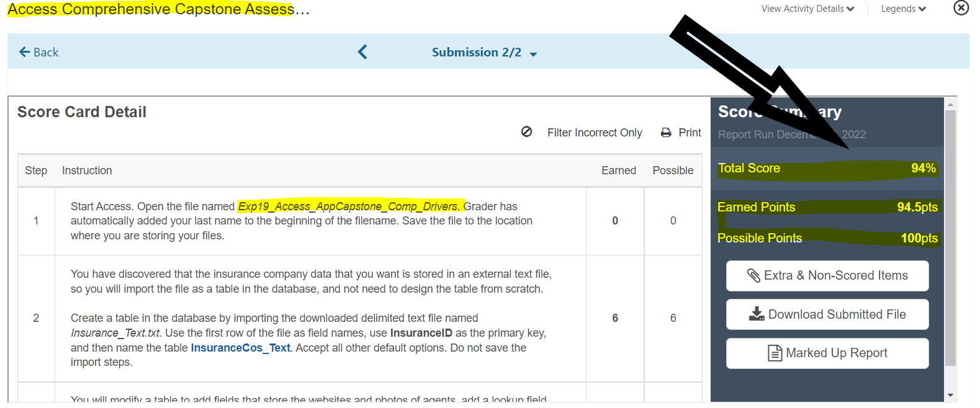Click the download icon for submitted file
The height and width of the screenshot is (408, 980).
pyautogui.click(x=757, y=314)
